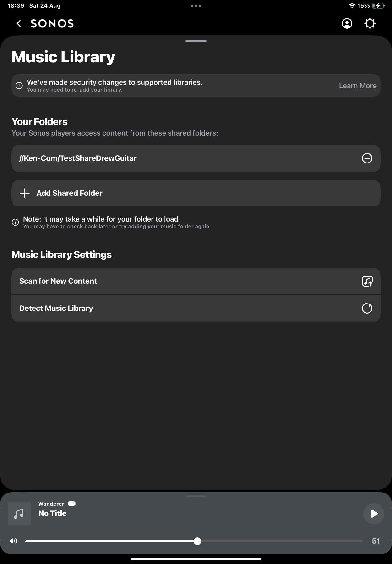Tap info icon on security changes banner

coord(19,86)
